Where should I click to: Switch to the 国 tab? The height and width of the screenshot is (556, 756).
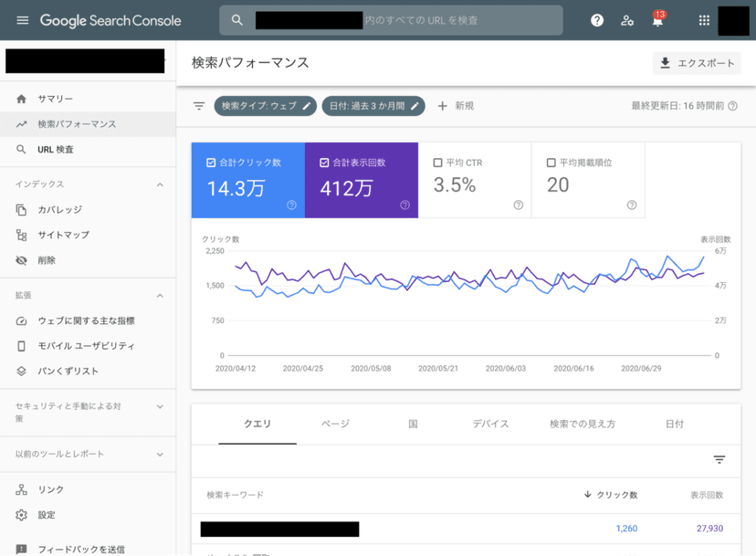(x=414, y=424)
